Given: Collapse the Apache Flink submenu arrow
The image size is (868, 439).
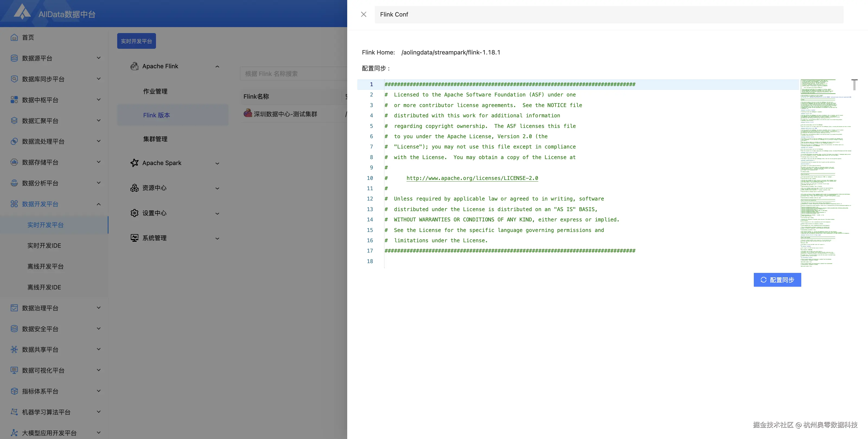Looking at the screenshot, I should click(x=217, y=67).
